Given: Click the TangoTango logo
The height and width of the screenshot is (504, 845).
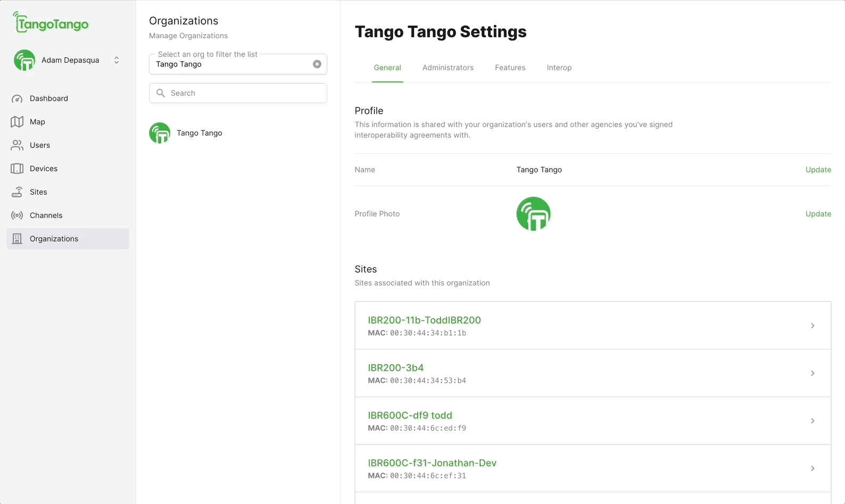Looking at the screenshot, I should (51, 23).
